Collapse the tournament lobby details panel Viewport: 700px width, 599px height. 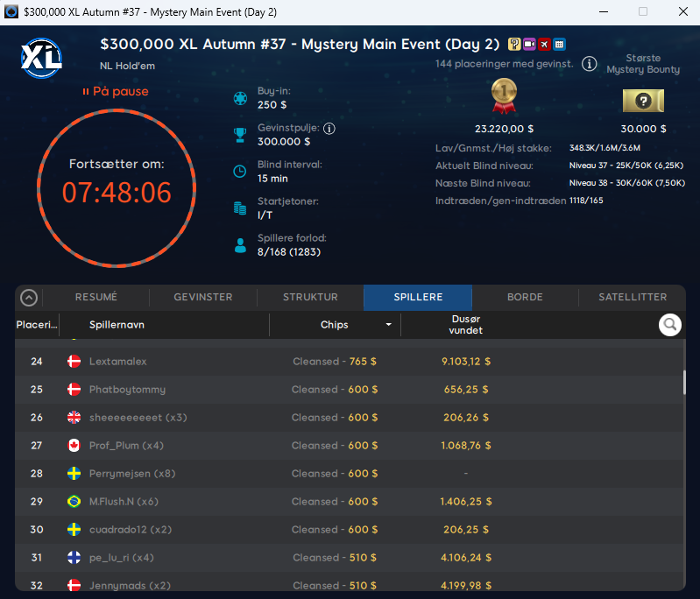click(29, 298)
